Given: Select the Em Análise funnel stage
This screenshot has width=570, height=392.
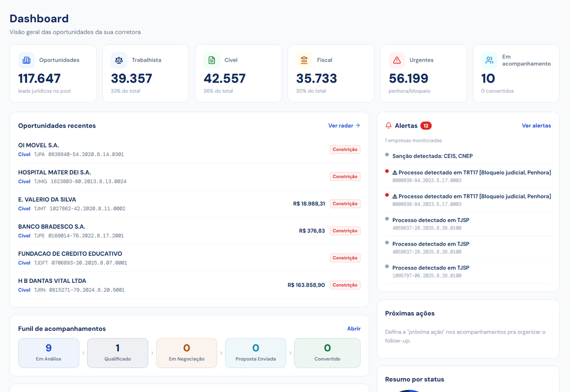Looking at the screenshot, I should click(x=49, y=353).
